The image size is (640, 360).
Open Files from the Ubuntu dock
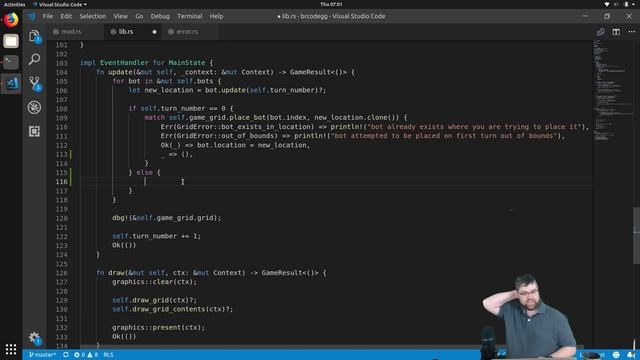(x=11, y=41)
